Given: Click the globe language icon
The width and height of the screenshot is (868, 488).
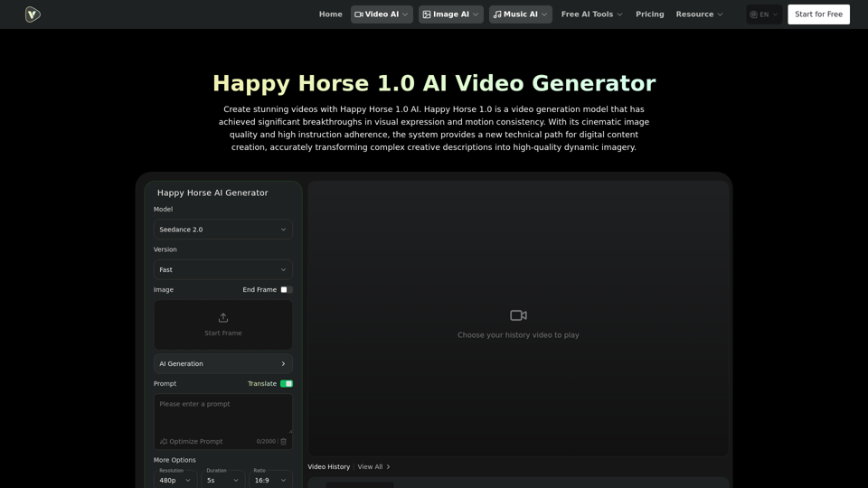Looking at the screenshot, I should click(754, 14).
